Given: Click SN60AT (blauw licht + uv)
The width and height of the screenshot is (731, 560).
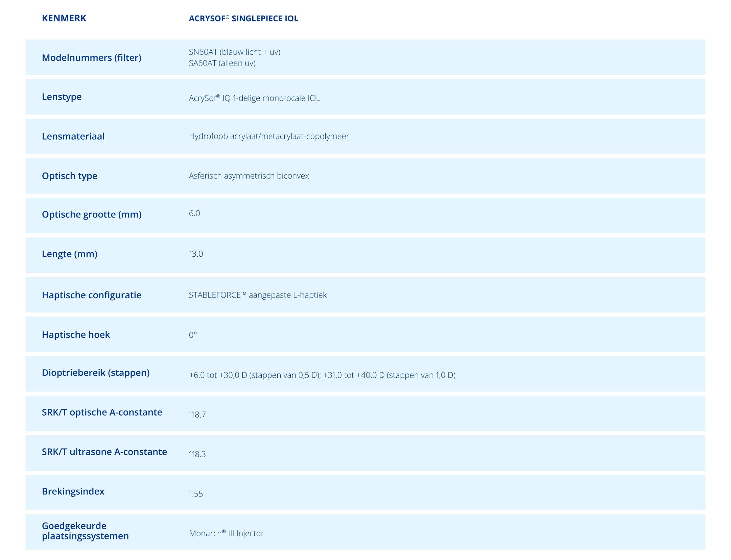Looking at the screenshot, I should [235, 52].
